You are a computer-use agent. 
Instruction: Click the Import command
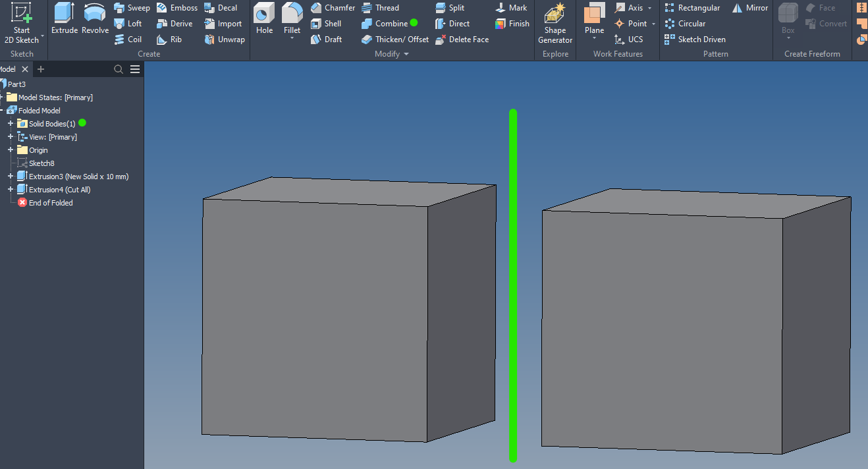point(223,24)
